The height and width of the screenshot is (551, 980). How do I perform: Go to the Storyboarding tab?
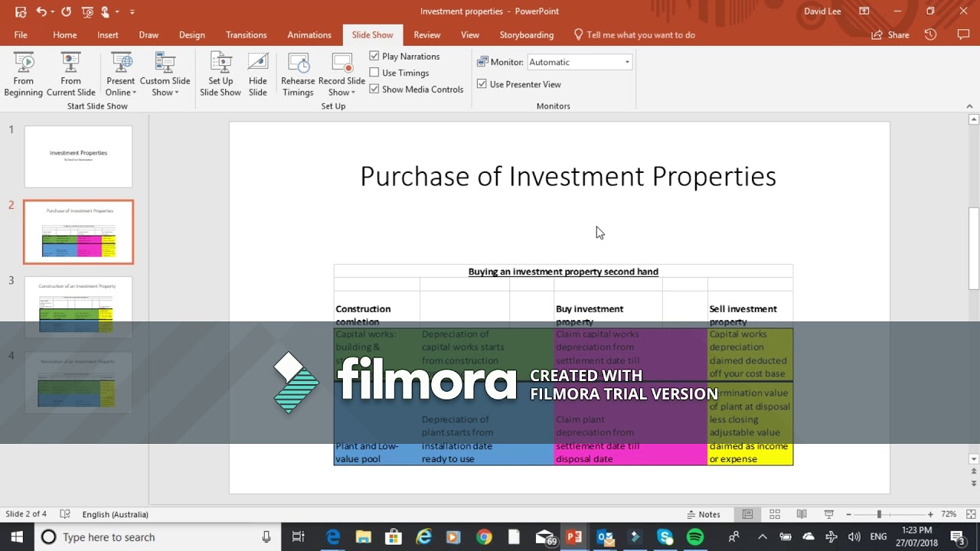[527, 34]
